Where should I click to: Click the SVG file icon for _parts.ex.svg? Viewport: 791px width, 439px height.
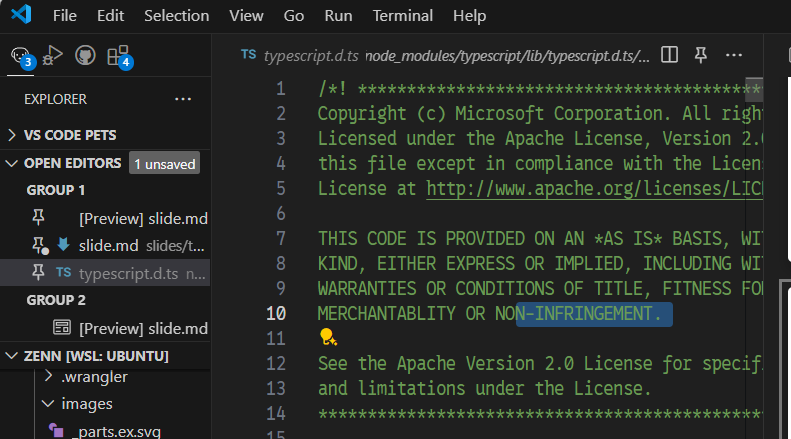56,430
